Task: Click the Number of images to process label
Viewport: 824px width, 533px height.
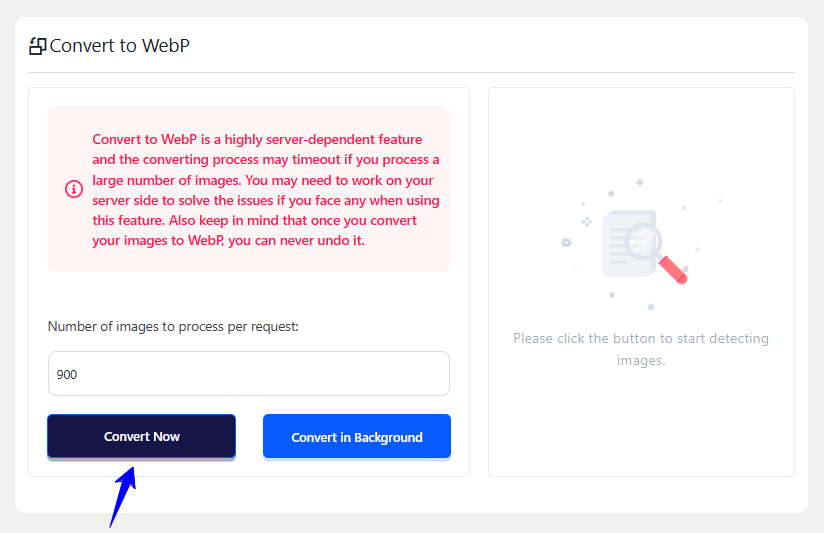Action: 173,326
